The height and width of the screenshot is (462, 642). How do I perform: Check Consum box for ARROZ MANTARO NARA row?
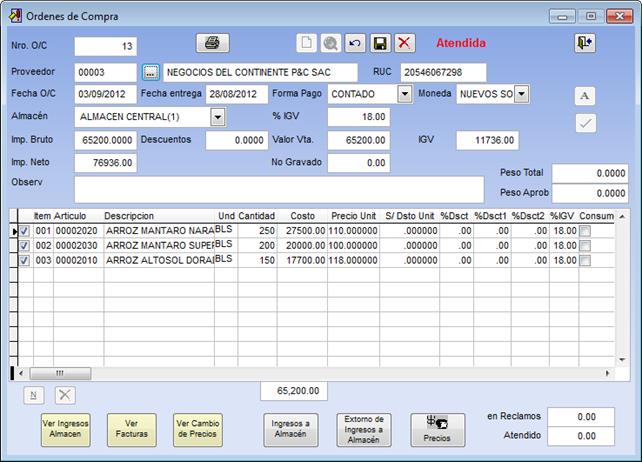coord(585,231)
